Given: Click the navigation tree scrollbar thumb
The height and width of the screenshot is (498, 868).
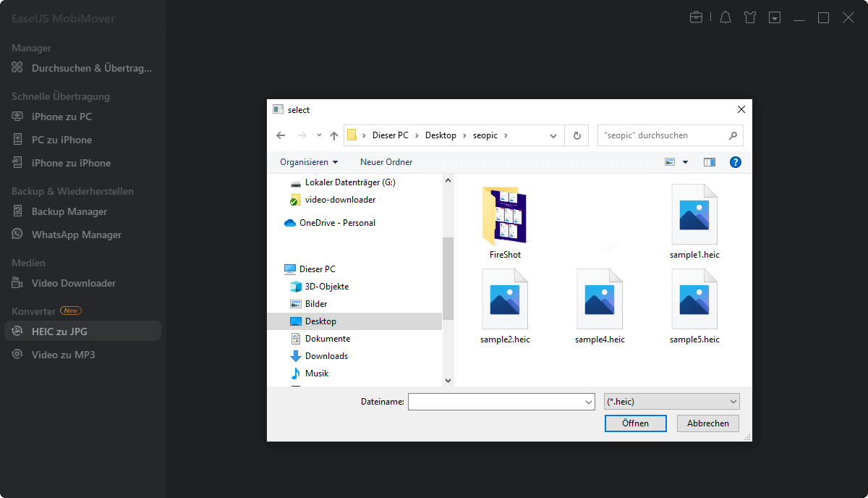Looking at the screenshot, I should click(448, 277).
